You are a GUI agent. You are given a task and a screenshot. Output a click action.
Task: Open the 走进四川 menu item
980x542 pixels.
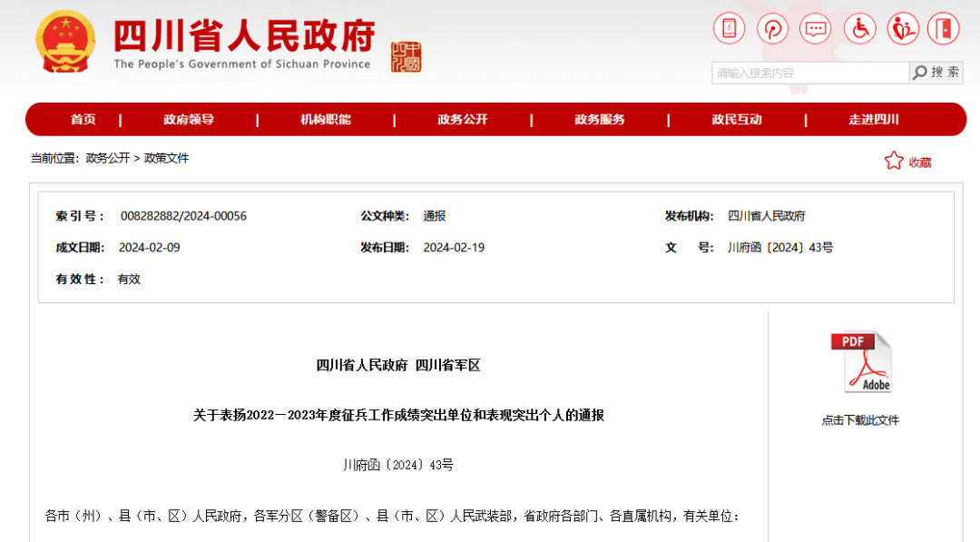874,119
